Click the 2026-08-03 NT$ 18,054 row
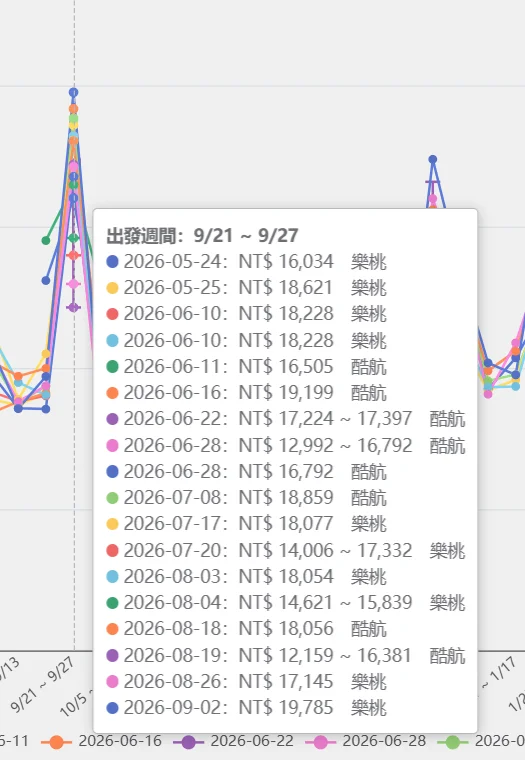Image resolution: width=525 pixels, height=760 pixels. 246,576
